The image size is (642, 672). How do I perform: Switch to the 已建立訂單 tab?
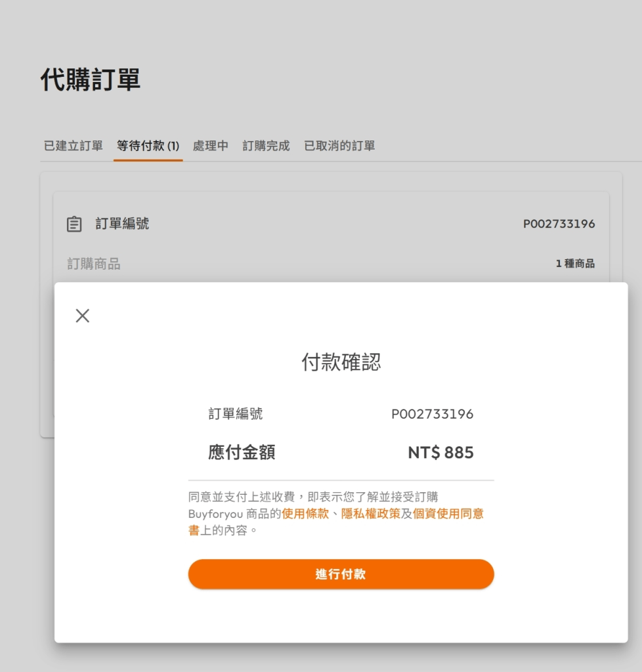point(73,146)
